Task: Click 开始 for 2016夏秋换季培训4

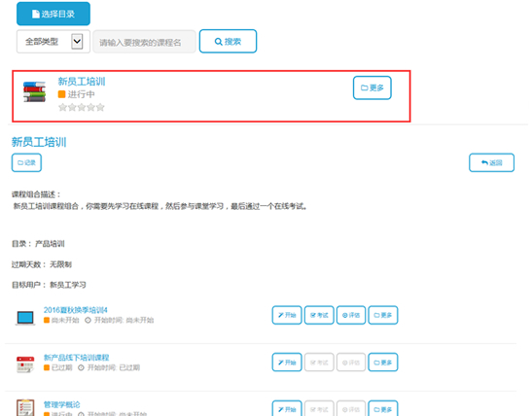Action: (287, 315)
